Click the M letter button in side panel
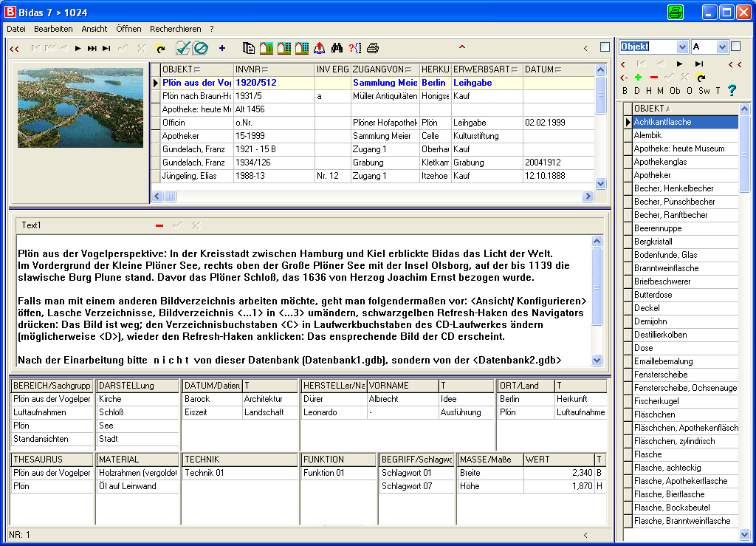Screen dimensions: 756x546 [660, 91]
